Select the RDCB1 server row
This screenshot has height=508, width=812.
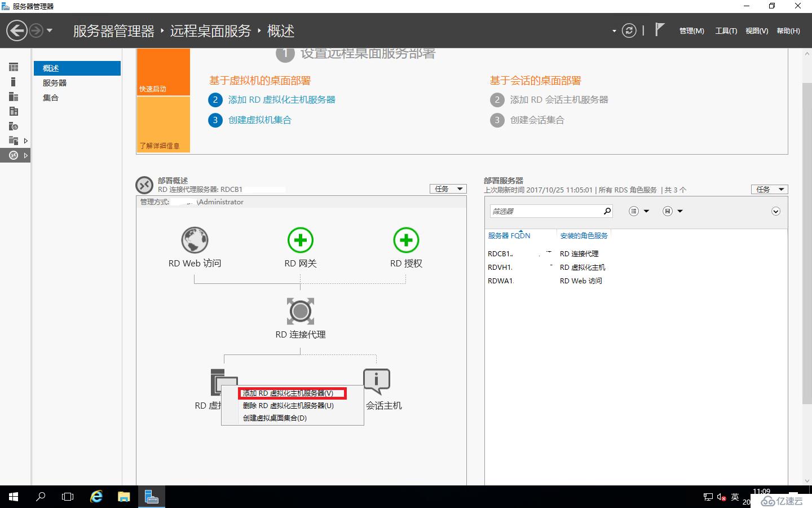pos(636,254)
